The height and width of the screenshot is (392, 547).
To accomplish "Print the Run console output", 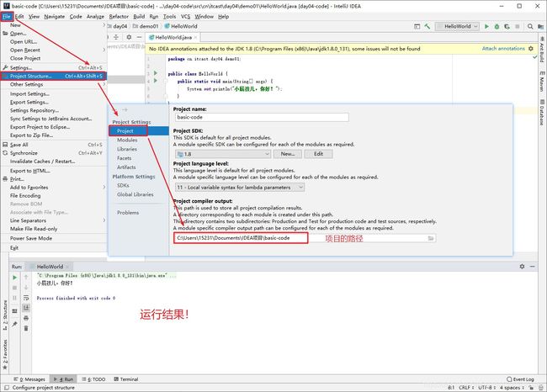I will click(26, 318).
